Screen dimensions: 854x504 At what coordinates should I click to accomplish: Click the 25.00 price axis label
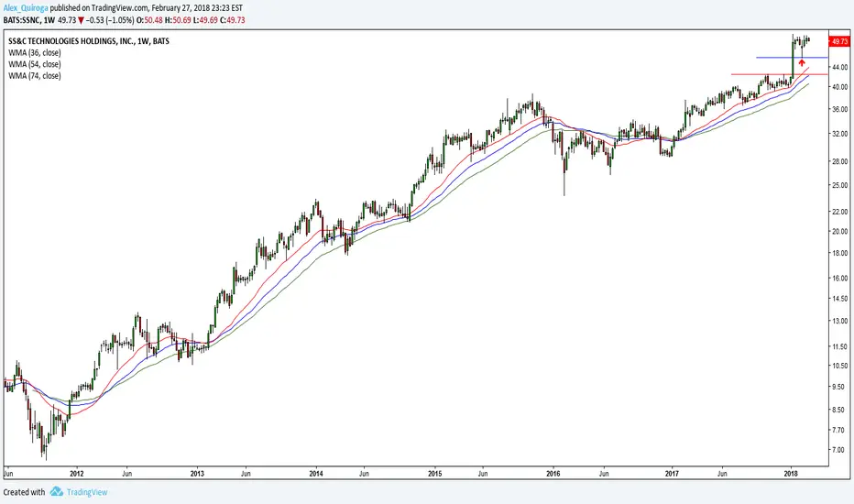click(x=840, y=185)
